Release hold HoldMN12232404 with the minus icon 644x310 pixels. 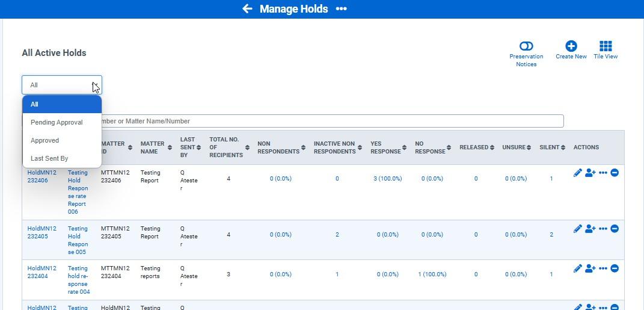click(615, 268)
